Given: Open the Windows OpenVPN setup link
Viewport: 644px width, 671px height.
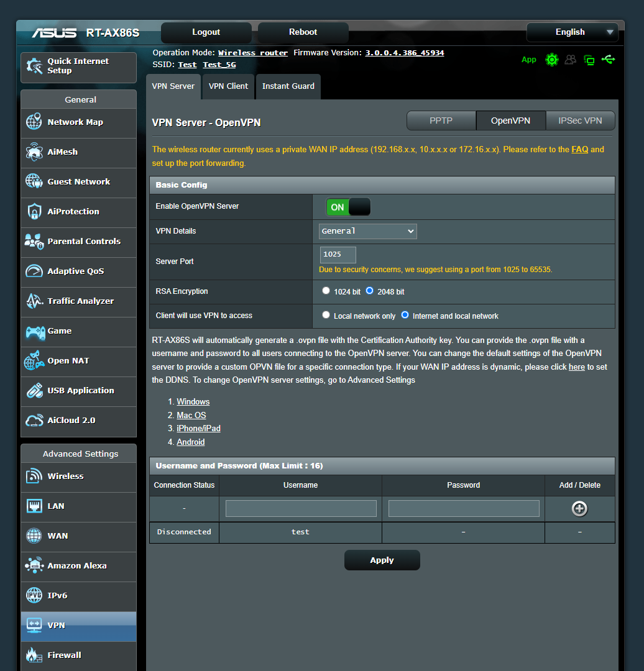Looking at the screenshot, I should tap(193, 401).
